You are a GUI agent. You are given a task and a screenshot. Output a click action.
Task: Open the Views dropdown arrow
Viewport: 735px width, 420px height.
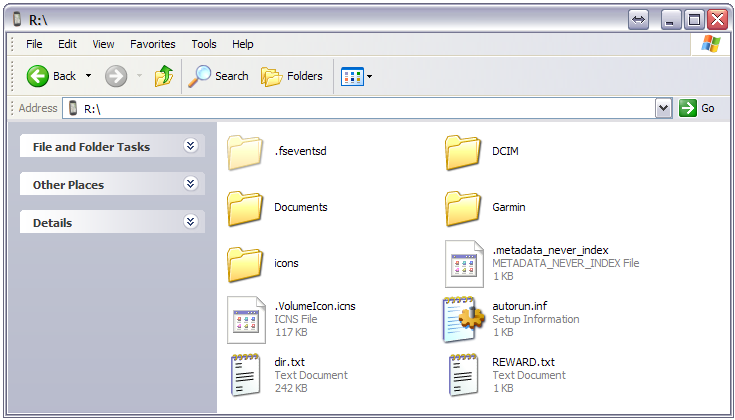369,76
